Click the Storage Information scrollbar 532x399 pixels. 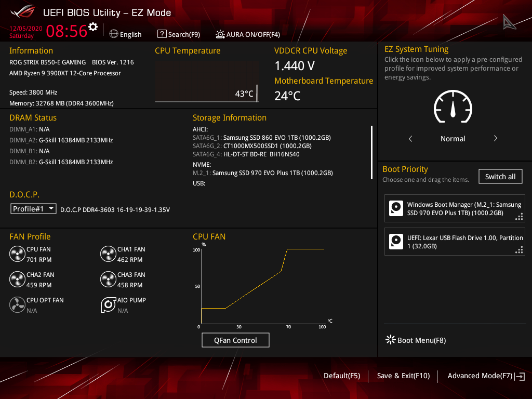372,152
